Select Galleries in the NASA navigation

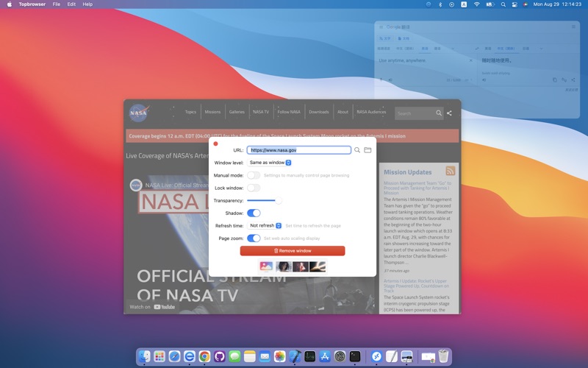[x=237, y=112]
